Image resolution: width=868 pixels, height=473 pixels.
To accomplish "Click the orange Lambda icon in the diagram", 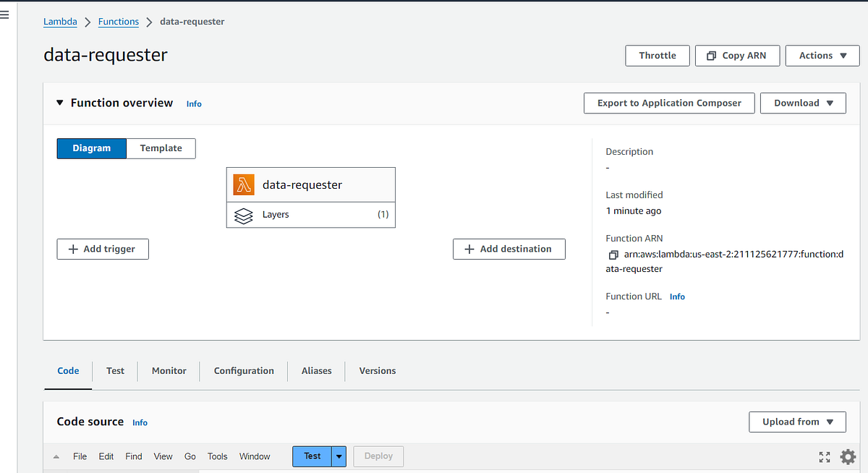I will tap(244, 184).
